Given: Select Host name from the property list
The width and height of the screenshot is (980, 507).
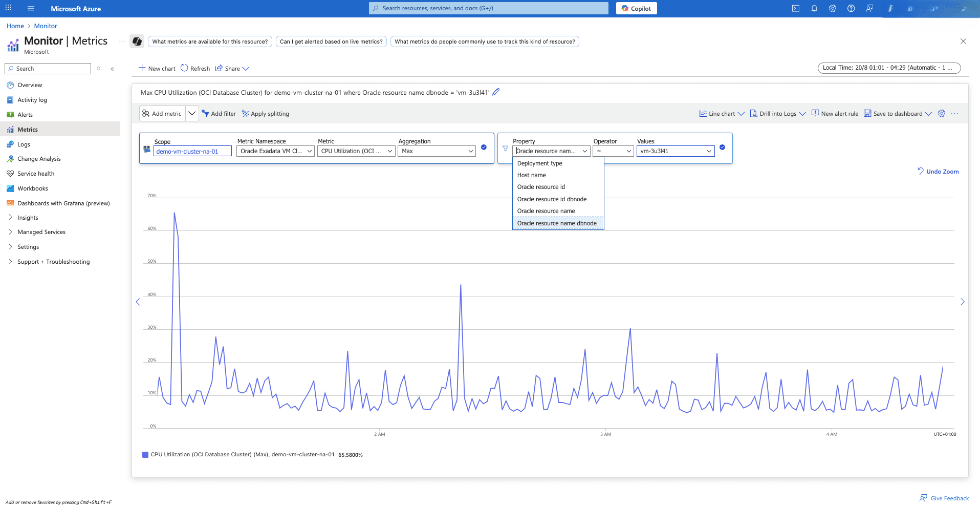Looking at the screenshot, I should 558,175.
